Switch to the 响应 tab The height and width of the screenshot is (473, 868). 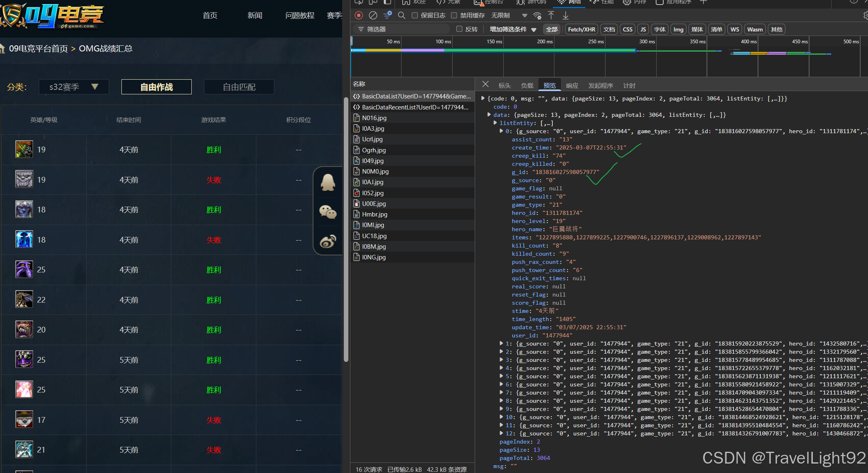tap(572, 85)
